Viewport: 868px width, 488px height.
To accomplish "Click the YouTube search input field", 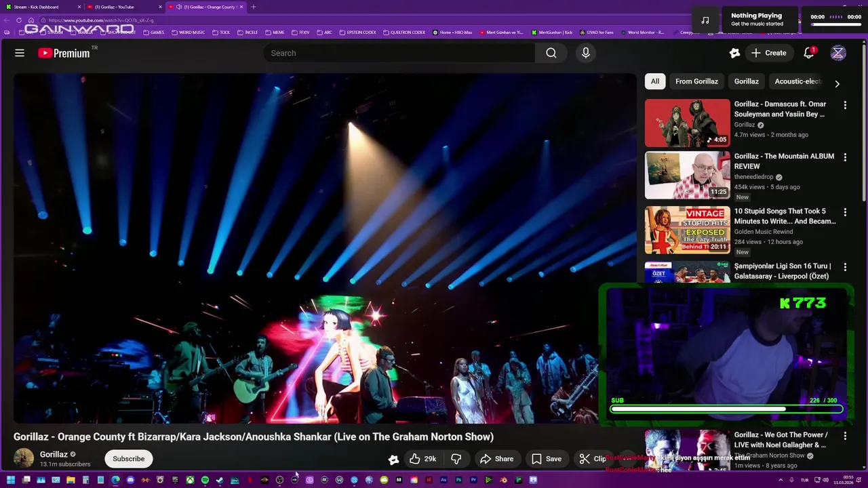I will pos(399,53).
